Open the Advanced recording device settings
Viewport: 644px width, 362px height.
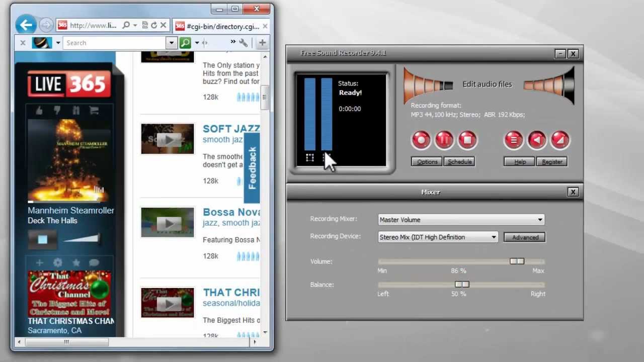pos(525,237)
